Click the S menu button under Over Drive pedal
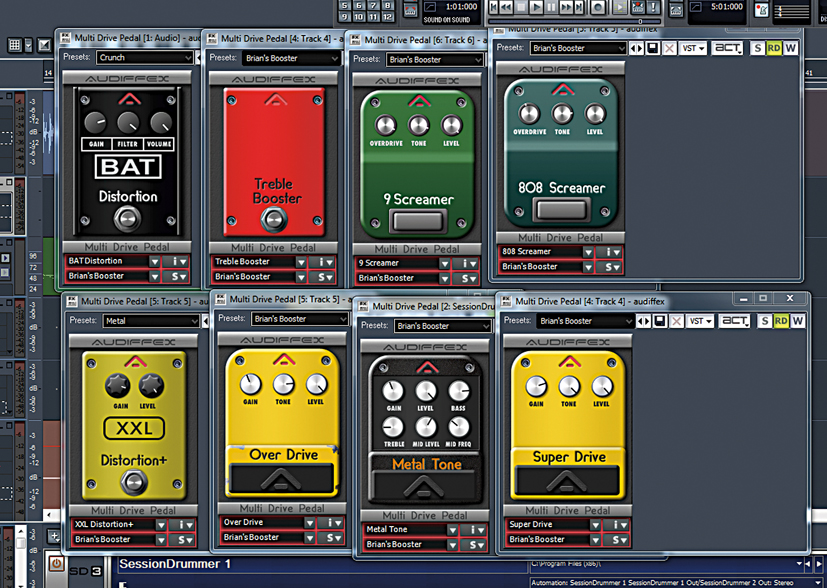The width and height of the screenshot is (827, 588). 331,537
